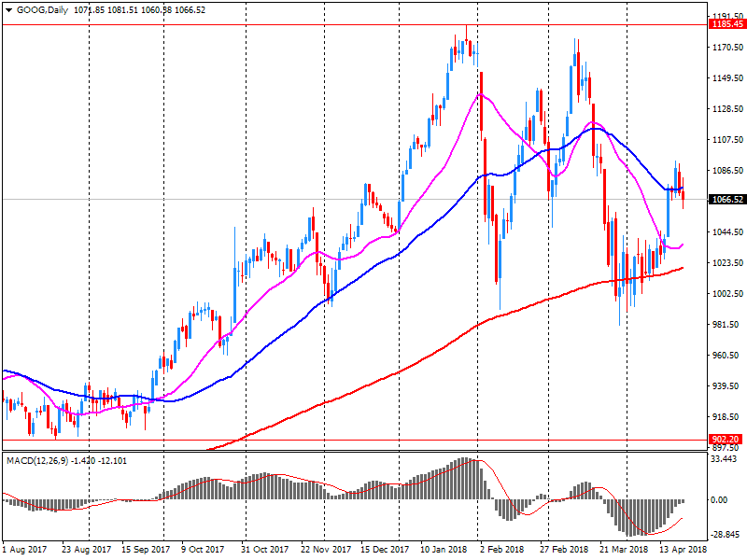Click the chart menu triangle beside GOOG,Daily
This screenshot has height=560, width=747.
pyautogui.click(x=8, y=10)
